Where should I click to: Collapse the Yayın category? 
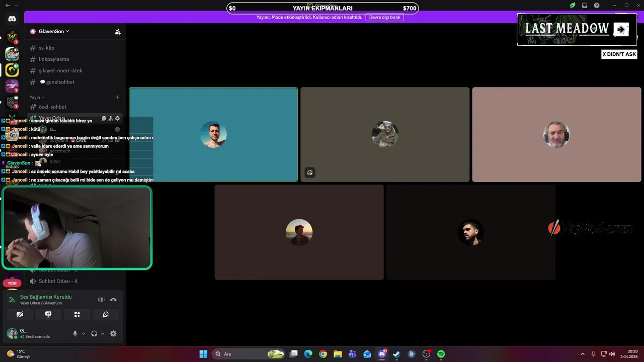[37, 97]
